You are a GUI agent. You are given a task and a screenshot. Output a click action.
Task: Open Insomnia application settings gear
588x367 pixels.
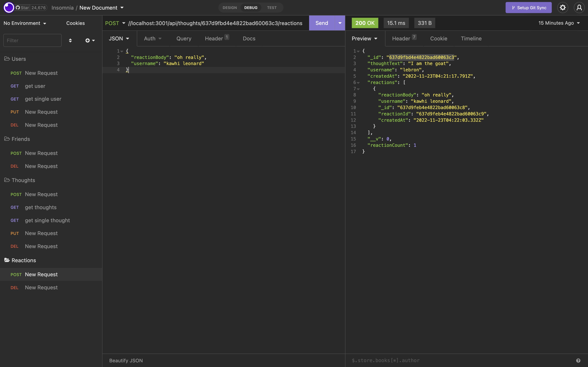[563, 8]
